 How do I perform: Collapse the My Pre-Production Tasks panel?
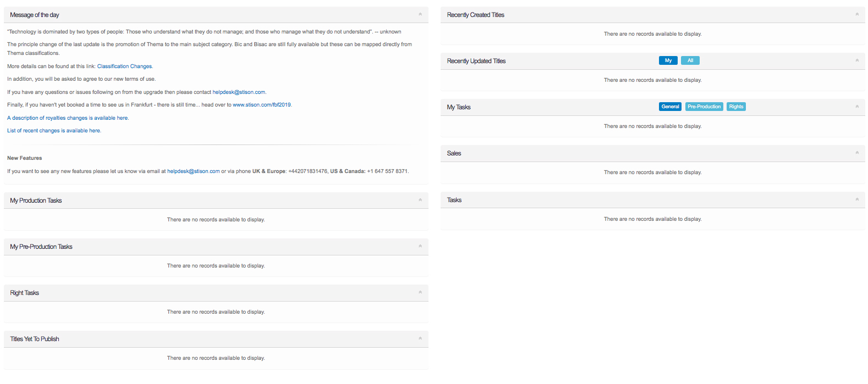tap(420, 246)
